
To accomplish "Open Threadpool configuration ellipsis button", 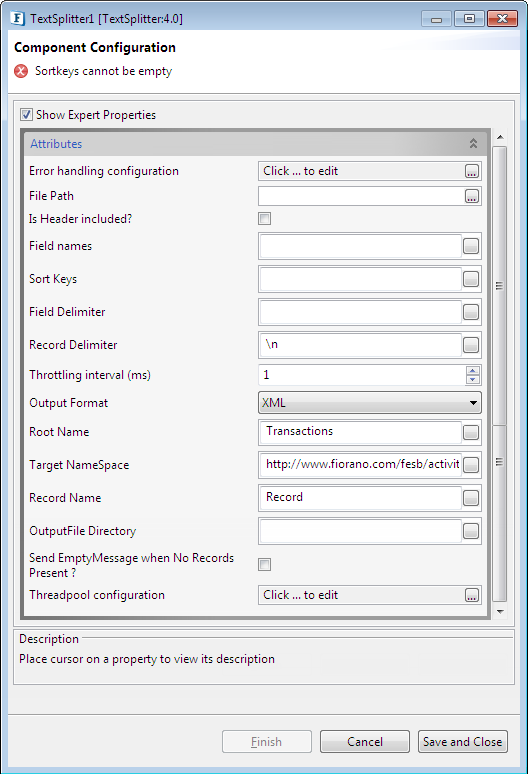I will [472, 595].
